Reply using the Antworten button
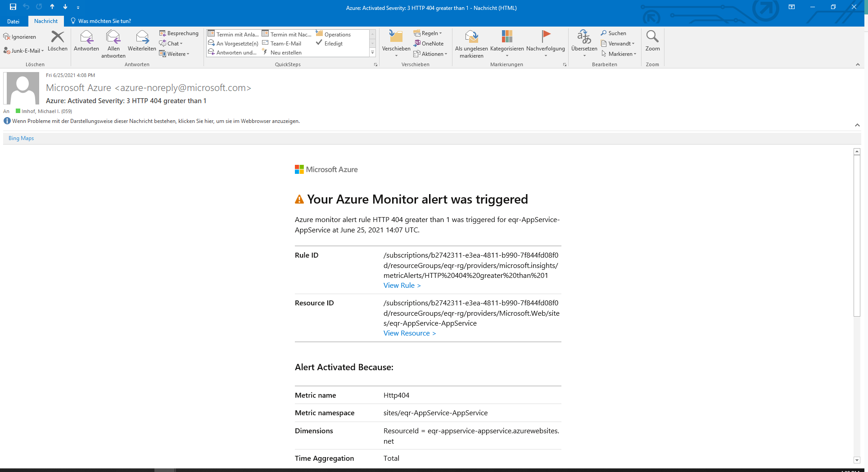 (x=86, y=41)
